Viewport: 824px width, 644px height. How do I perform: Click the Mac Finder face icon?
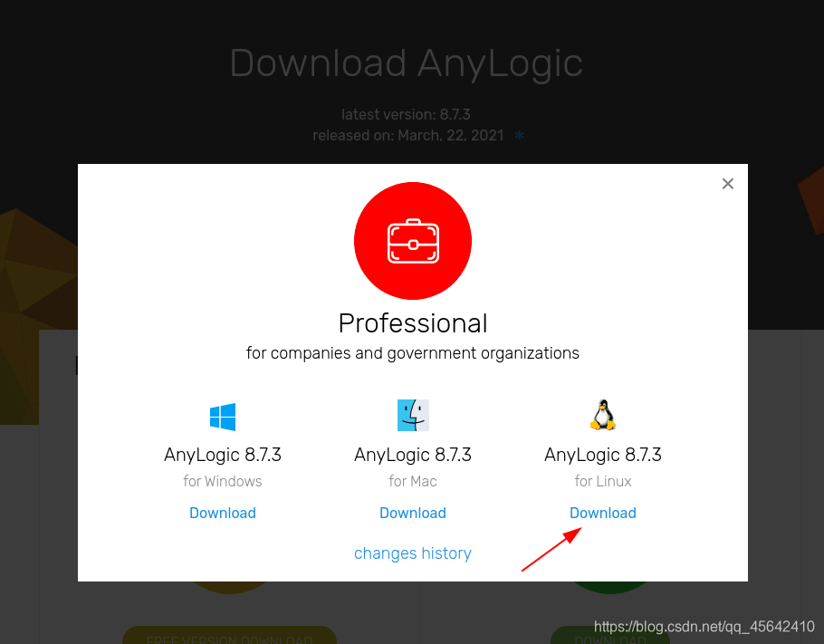pos(413,416)
